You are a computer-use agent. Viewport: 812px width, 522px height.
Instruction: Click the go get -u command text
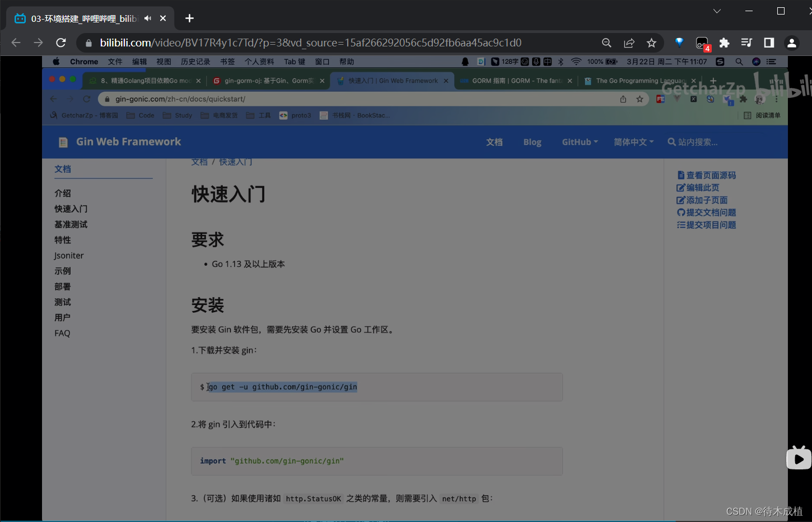283,387
